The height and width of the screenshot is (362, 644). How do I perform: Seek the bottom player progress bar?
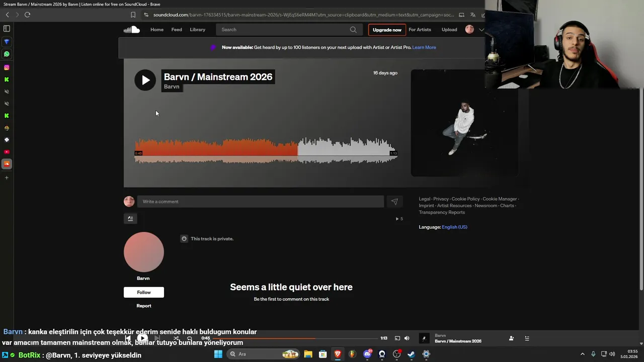[294, 338]
